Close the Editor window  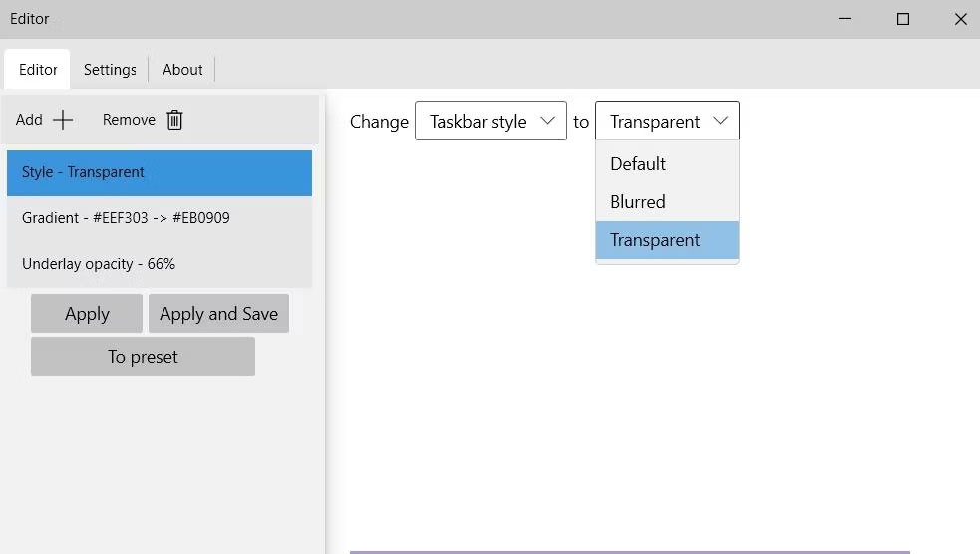(960, 19)
